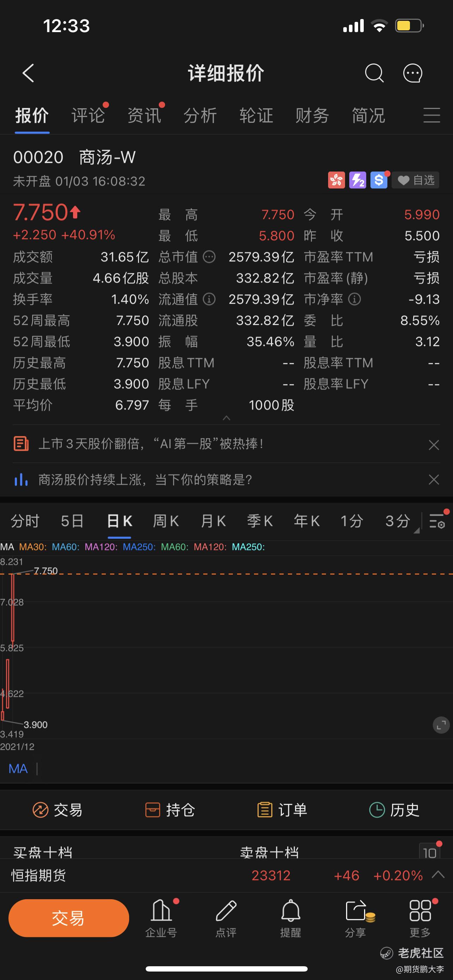Add stock to 自选 favorites
The image size is (453, 980).
pos(416,180)
